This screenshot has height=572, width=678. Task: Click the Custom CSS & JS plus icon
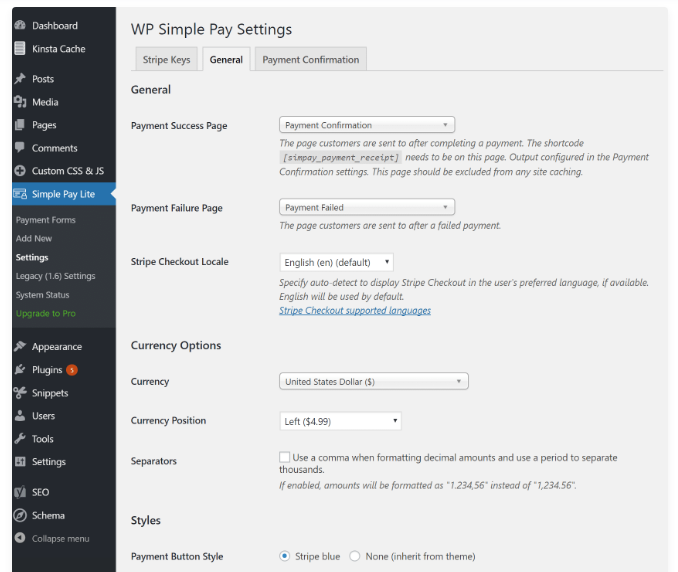point(20,170)
